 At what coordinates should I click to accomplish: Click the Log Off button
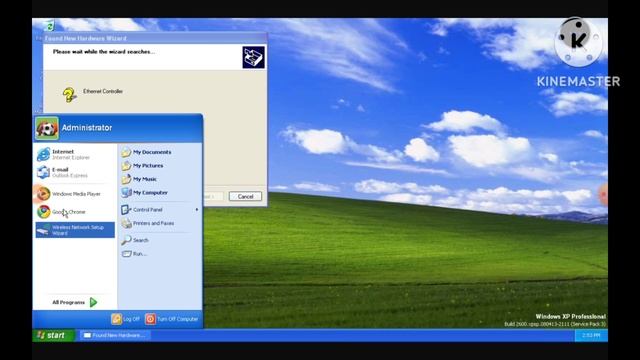point(125,319)
